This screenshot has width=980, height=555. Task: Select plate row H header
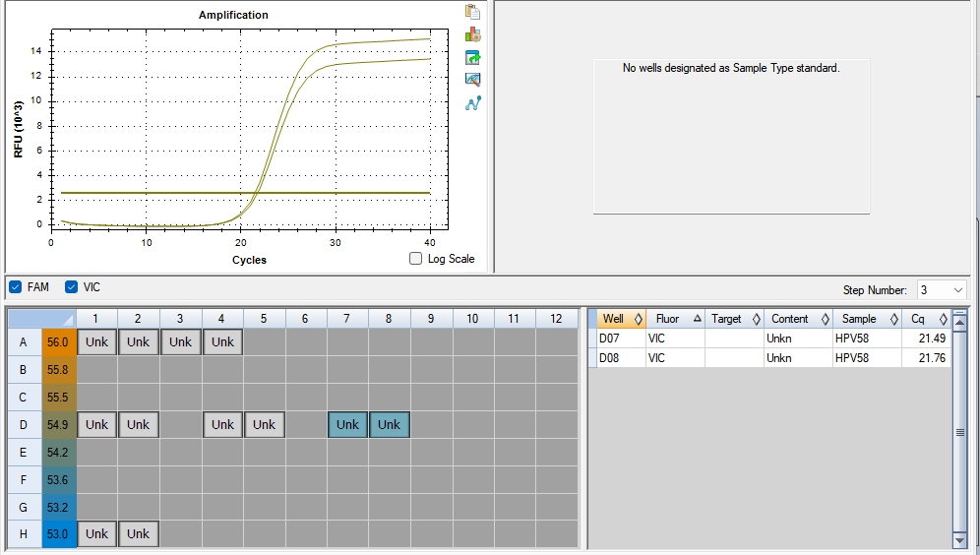pos(24,534)
